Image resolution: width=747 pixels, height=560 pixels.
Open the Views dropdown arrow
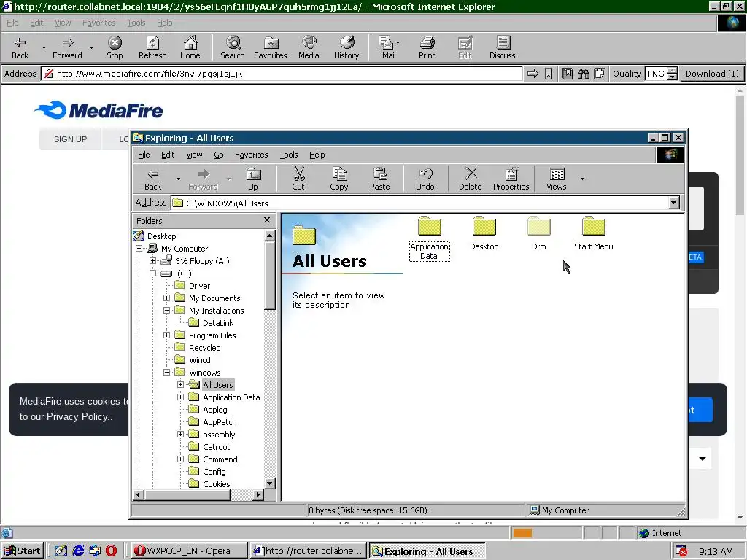pos(582,179)
